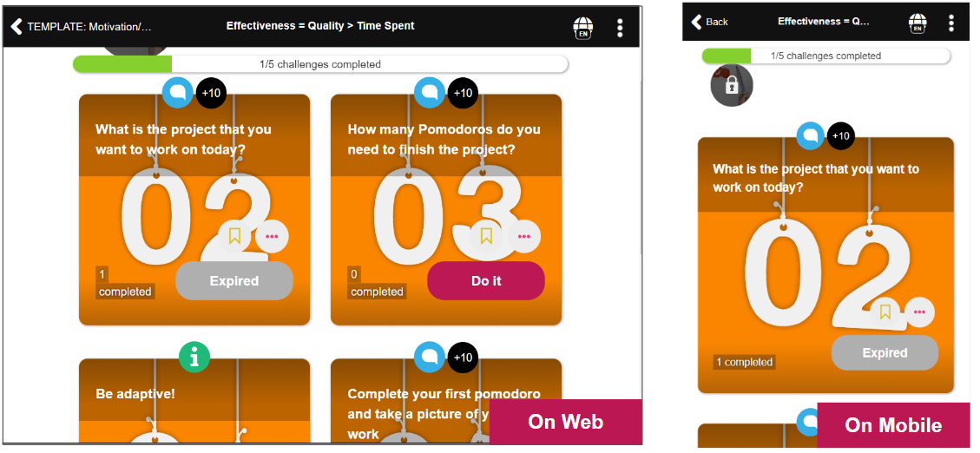Screen dimensions: 980x453
Task: Bookmark the mobile project question card
Action: tap(885, 312)
